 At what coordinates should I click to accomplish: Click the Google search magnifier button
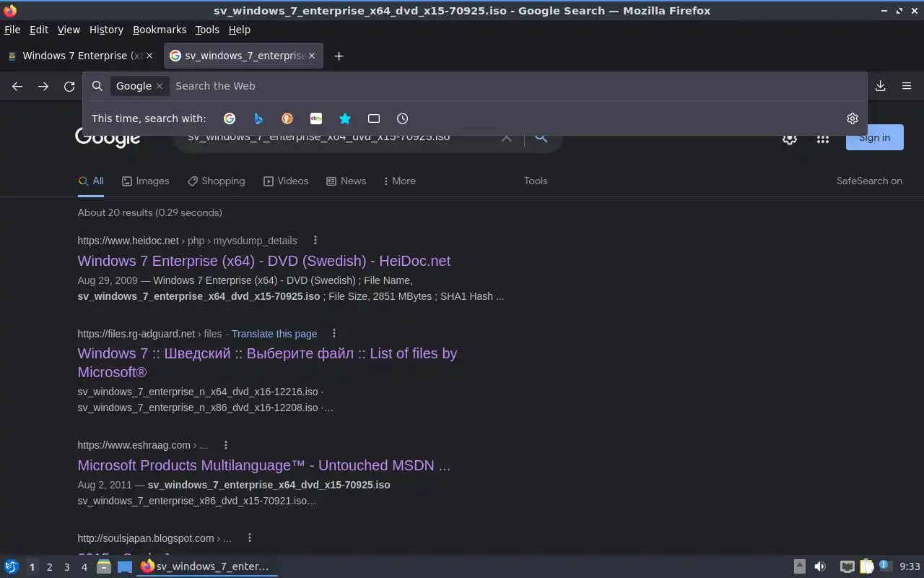click(541, 139)
